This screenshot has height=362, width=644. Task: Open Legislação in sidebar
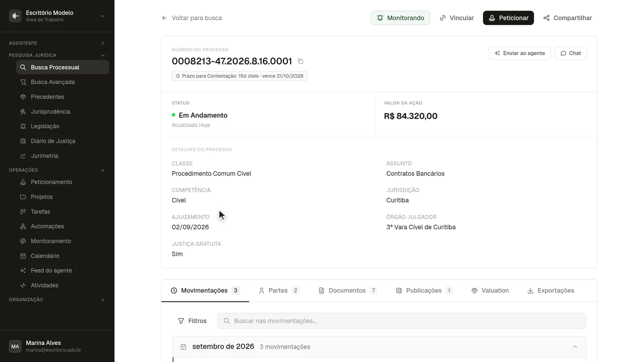[x=62, y=126]
